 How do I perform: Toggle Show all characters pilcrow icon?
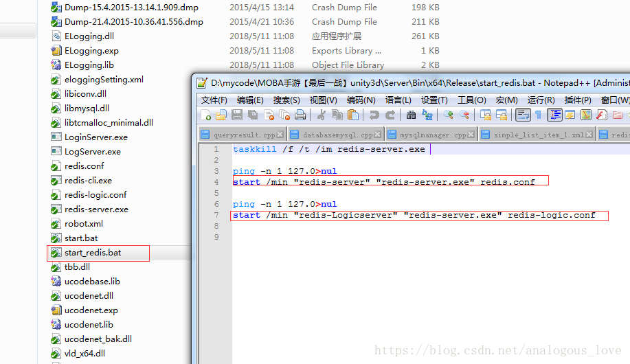click(x=539, y=115)
